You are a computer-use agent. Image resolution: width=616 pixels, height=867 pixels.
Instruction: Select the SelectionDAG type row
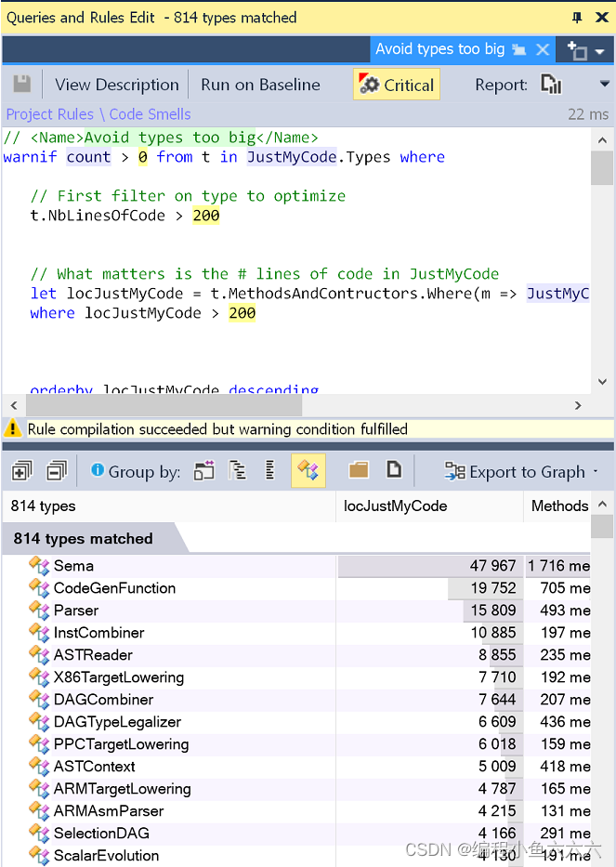tap(296, 834)
